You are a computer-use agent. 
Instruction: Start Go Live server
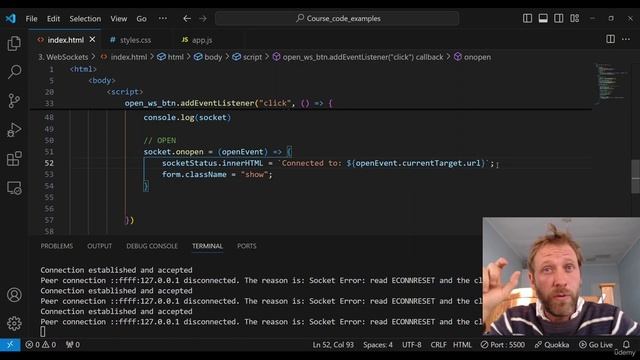[596, 345]
